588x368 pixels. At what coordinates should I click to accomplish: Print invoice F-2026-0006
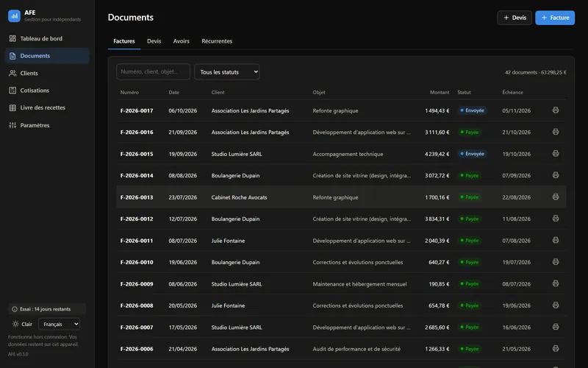[556, 348]
